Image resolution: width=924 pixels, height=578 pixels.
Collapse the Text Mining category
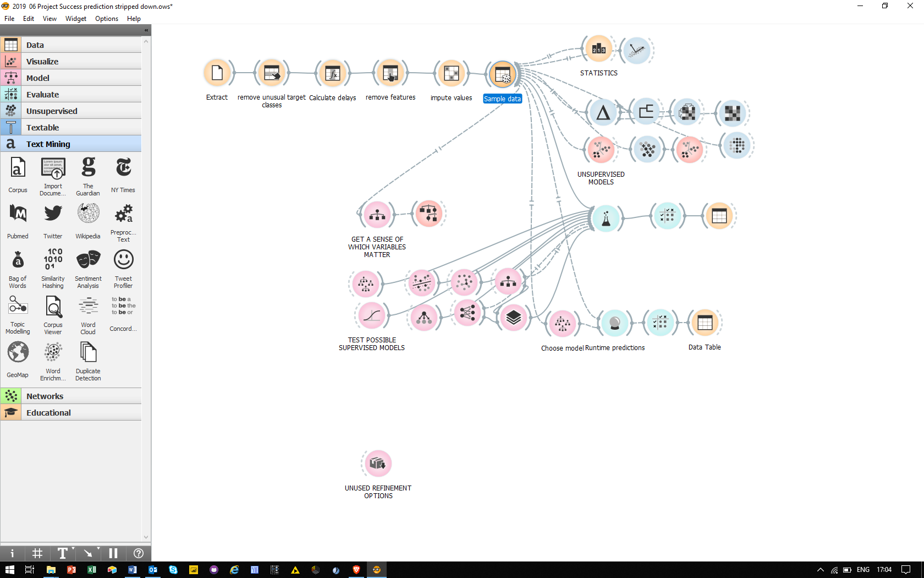click(x=71, y=144)
